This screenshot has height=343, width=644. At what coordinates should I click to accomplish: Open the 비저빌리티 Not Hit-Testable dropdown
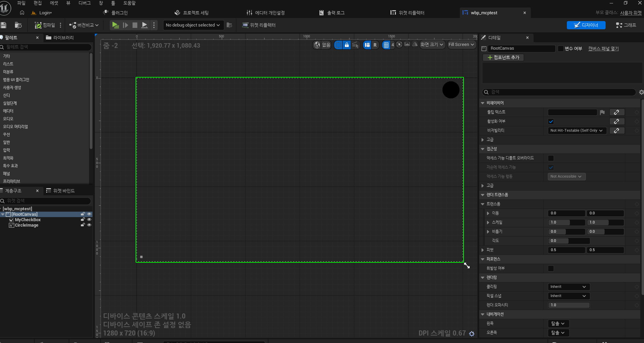[x=577, y=131]
